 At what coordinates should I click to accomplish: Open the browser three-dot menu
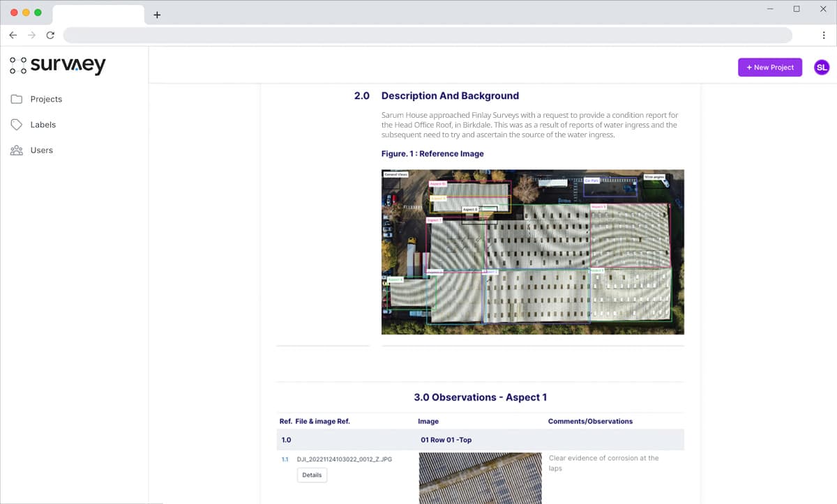[x=824, y=35]
